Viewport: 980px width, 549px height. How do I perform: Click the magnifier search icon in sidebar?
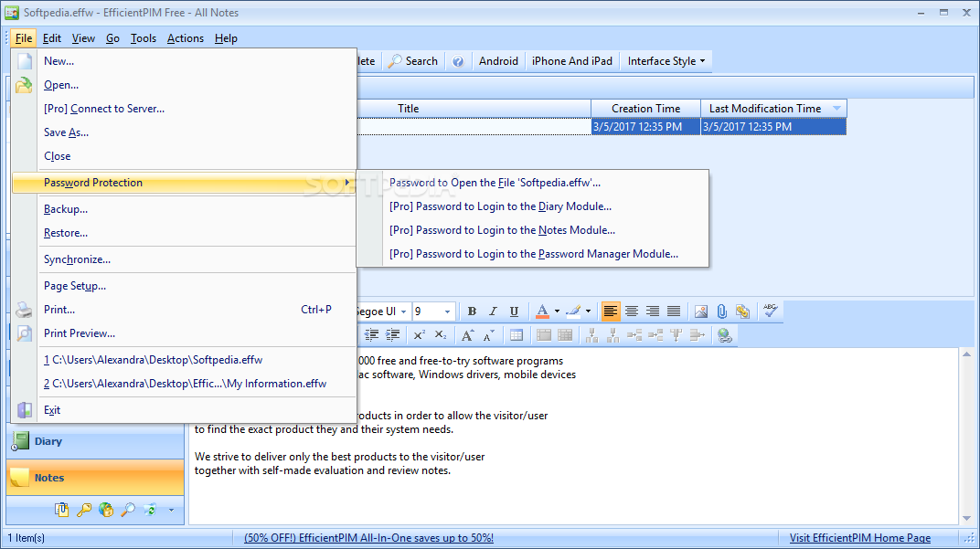pos(128,510)
